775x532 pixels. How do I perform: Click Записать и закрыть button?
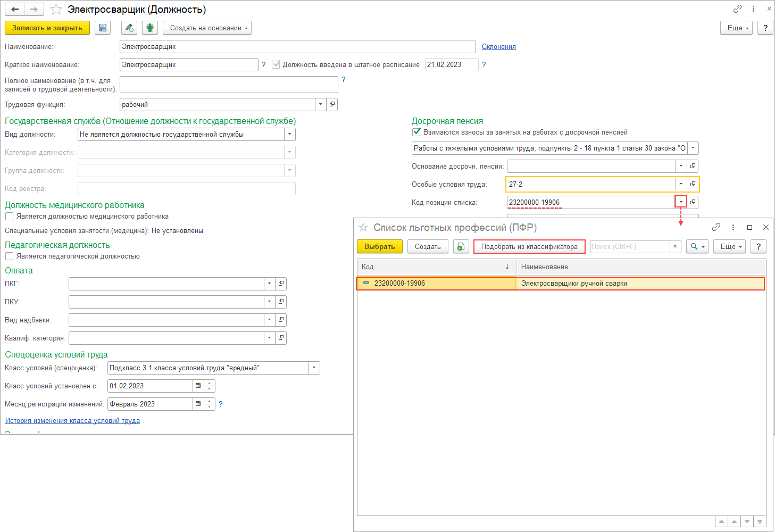coord(47,28)
